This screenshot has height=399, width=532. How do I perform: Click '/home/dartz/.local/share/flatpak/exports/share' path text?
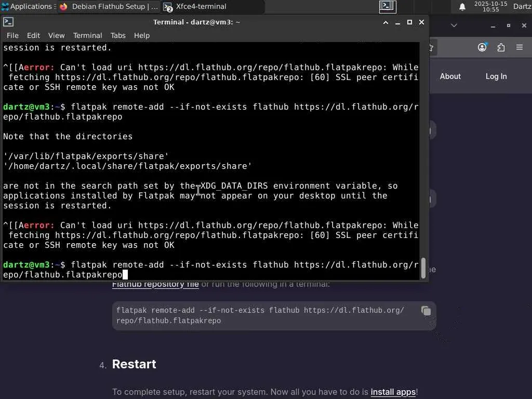tap(128, 166)
